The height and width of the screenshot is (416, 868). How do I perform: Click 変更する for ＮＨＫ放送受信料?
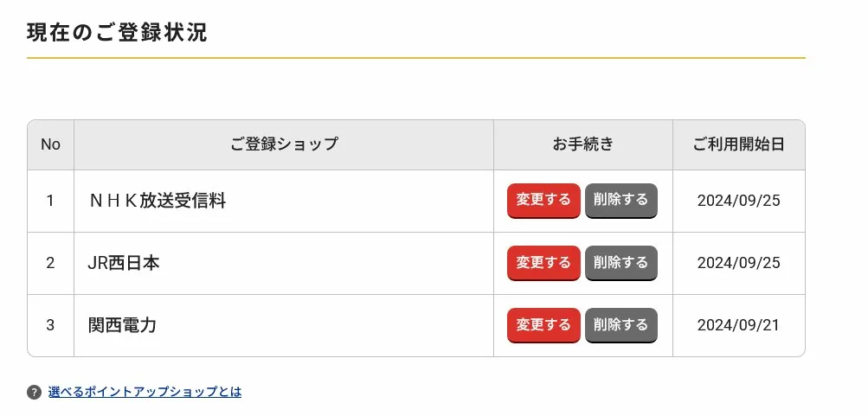click(x=543, y=200)
